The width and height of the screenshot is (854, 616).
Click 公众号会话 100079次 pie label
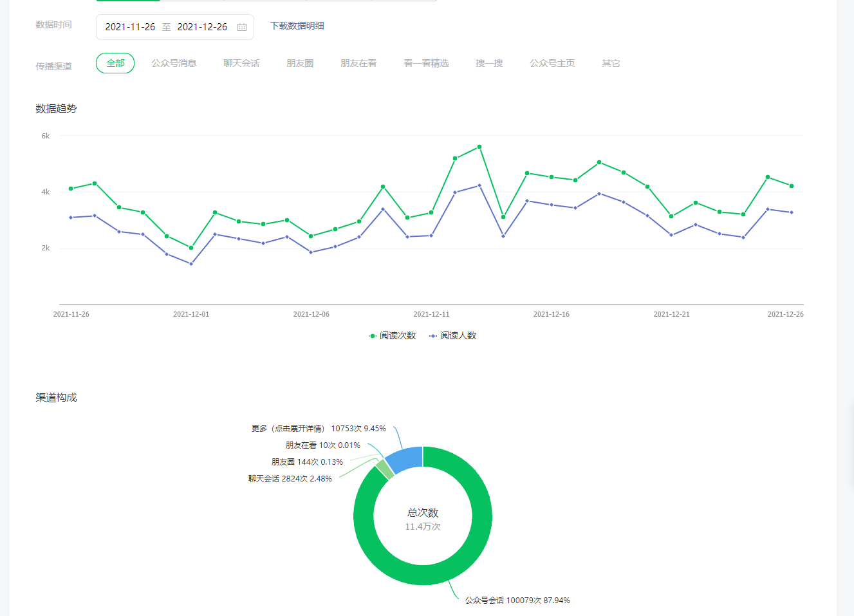(517, 600)
